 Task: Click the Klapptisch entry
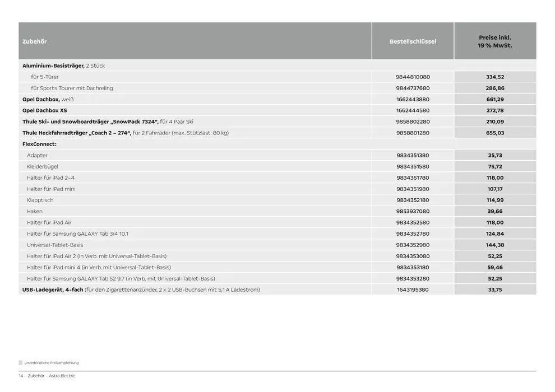click(x=40, y=200)
